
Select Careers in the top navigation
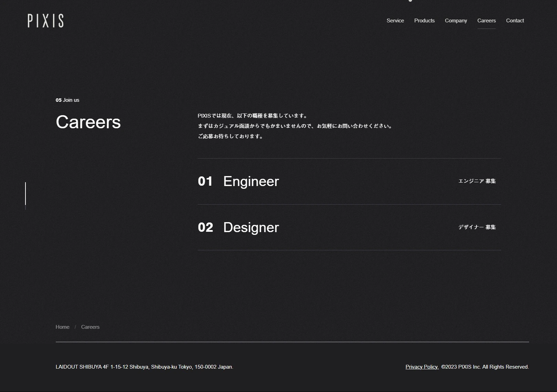486,21
